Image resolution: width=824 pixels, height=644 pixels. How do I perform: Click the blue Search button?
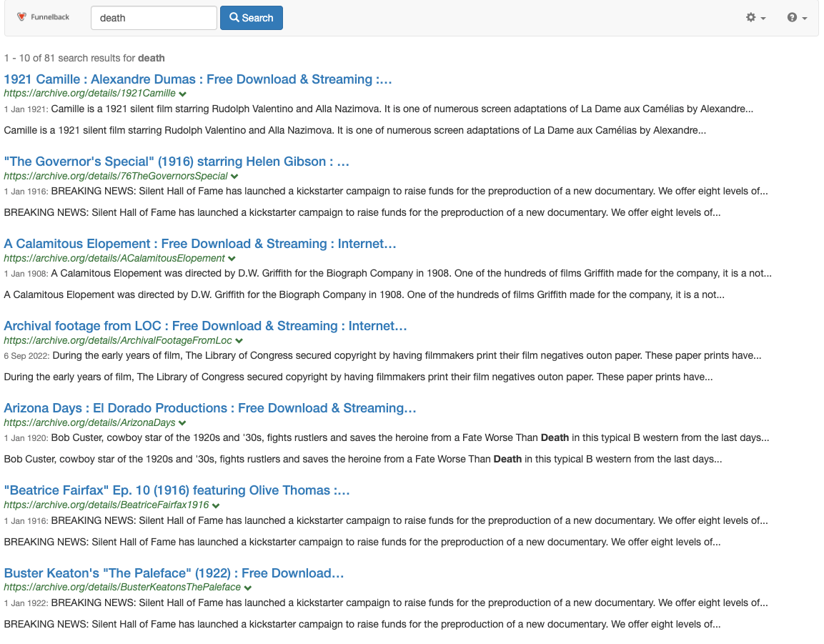point(251,18)
